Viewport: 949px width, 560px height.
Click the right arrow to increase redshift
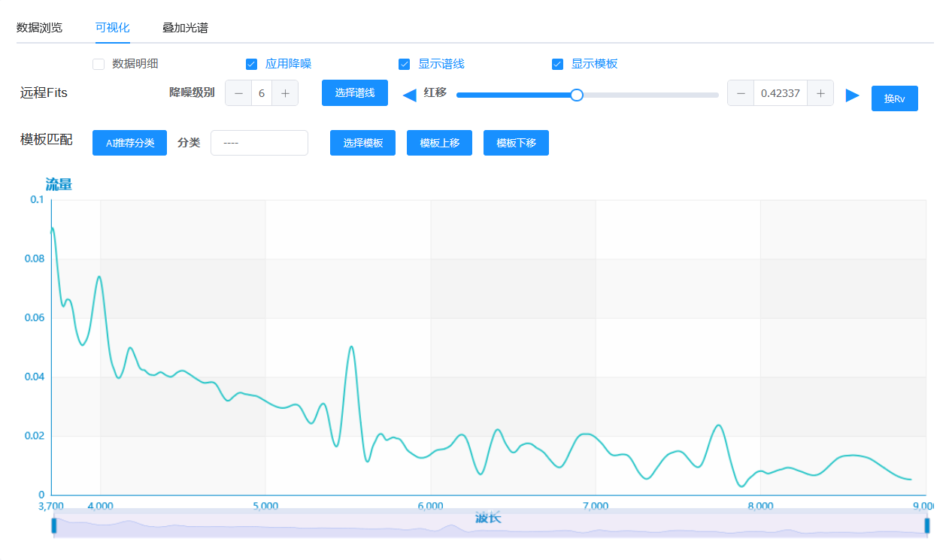[852, 95]
